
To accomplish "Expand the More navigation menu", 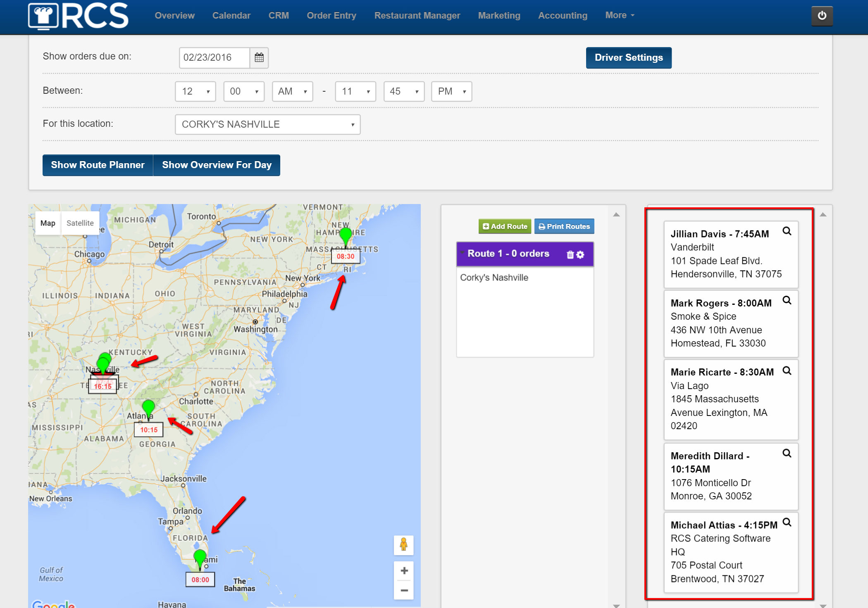I will click(619, 15).
